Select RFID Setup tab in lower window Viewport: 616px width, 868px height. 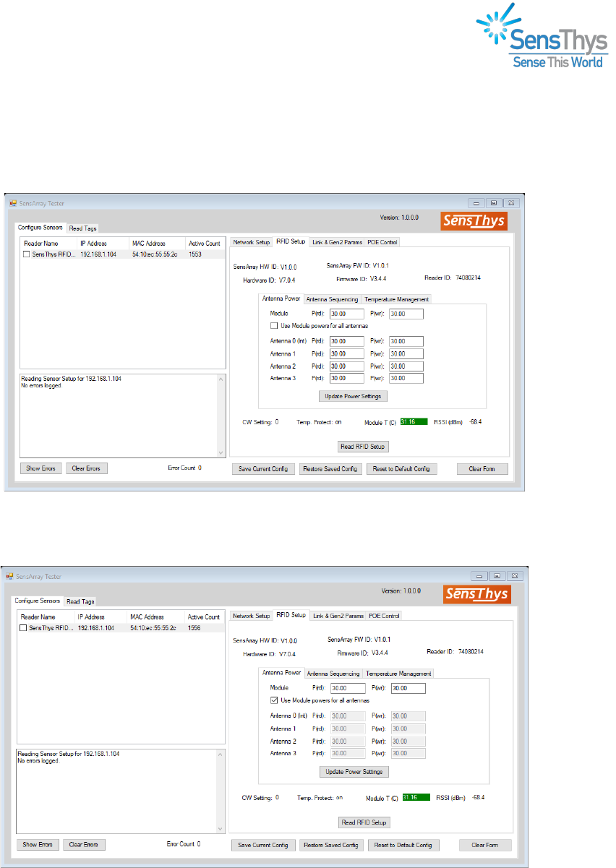(291, 615)
